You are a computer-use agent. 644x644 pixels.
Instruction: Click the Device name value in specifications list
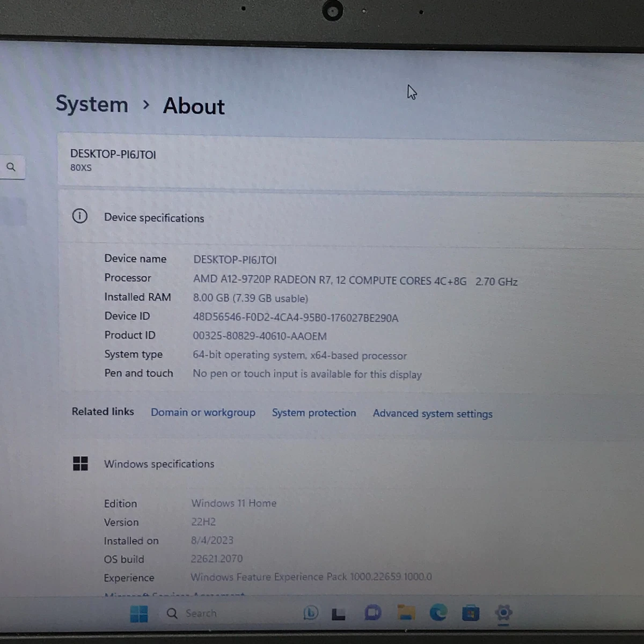click(x=235, y=260)
